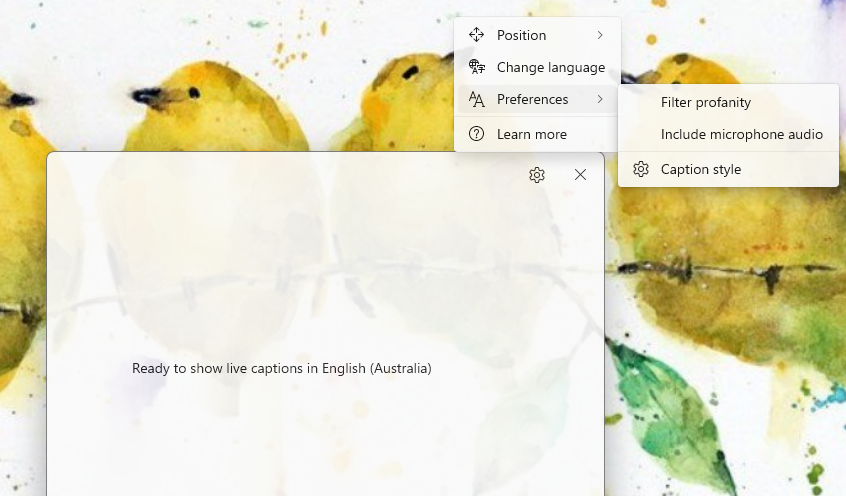The image size is (846, 496).
Task: Click the Learn more question mark icon
Action: (x=477, y=134)
